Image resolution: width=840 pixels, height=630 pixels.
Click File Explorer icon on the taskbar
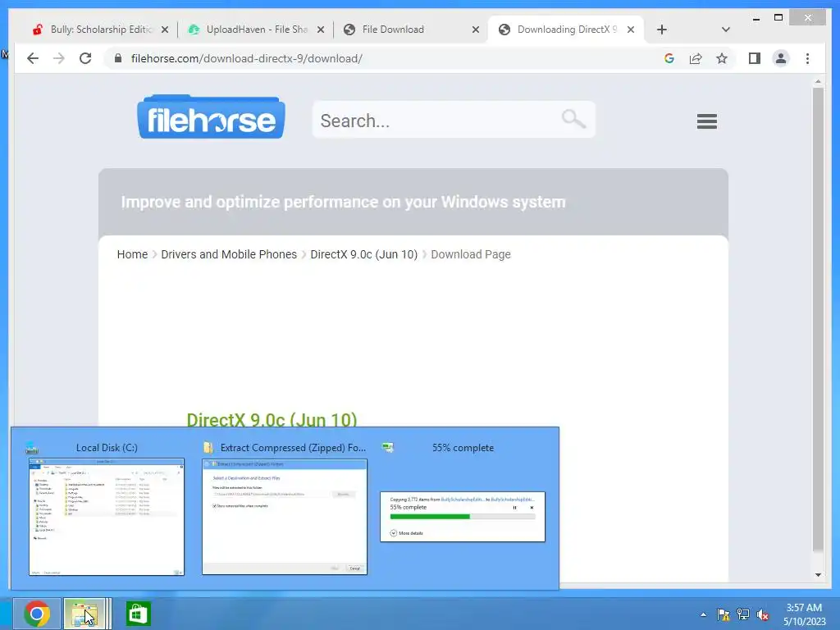(84, 614)
